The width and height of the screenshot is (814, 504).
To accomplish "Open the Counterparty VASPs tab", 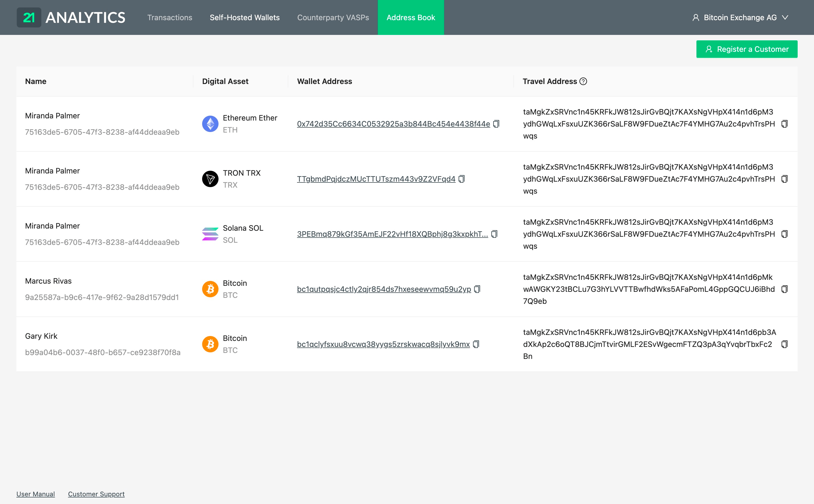I will 333,17.
